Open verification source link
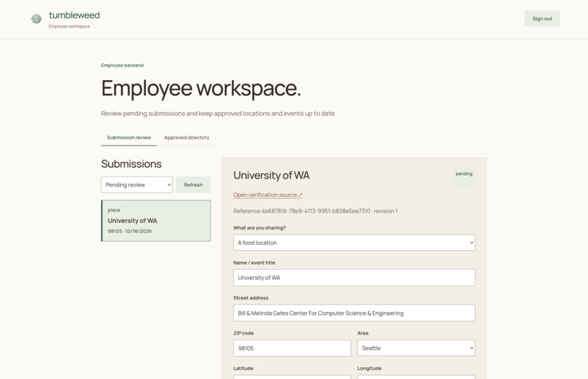Viewport: 588px width, 379px height. pyautogui.click(x=268, y=195)
